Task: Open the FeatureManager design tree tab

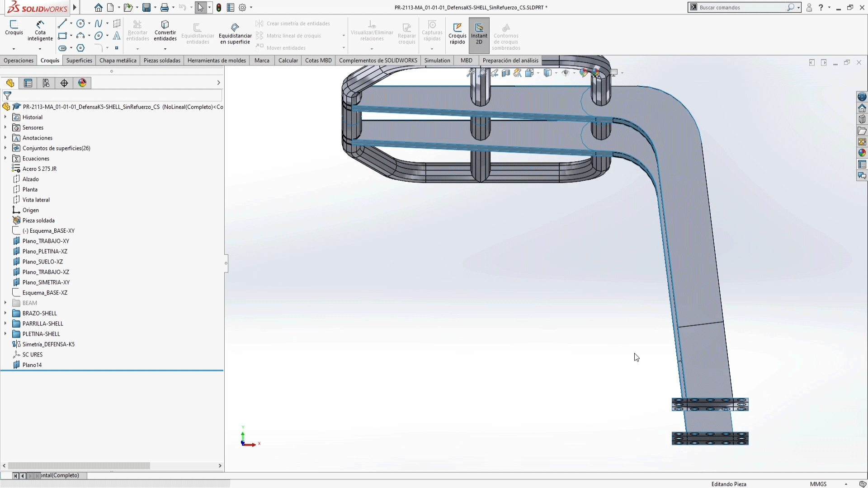Action: (x=10, y=83)
